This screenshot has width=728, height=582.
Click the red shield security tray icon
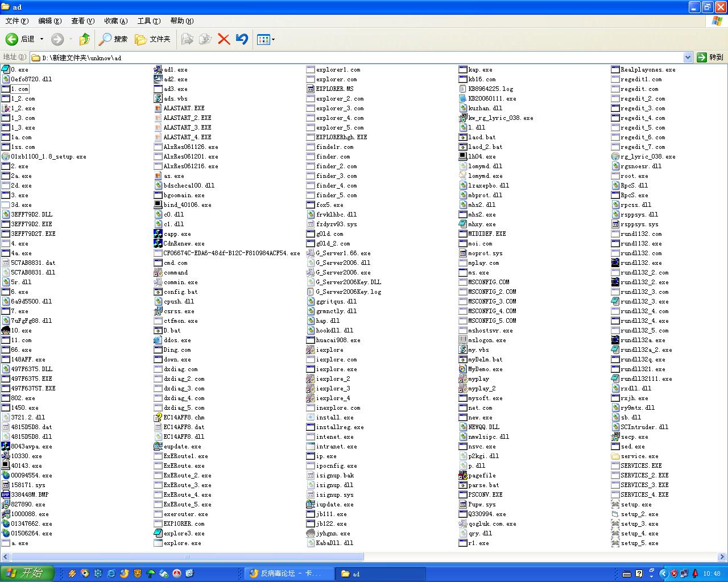[673, 573]
